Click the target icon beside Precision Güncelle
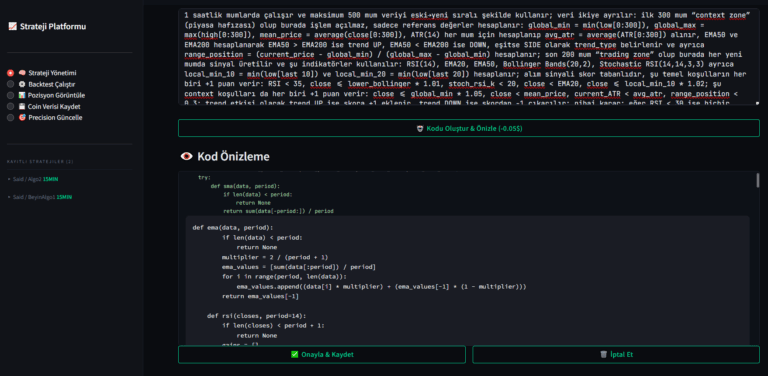This screenshot has height=376, width=768. (x=22, y=118)
